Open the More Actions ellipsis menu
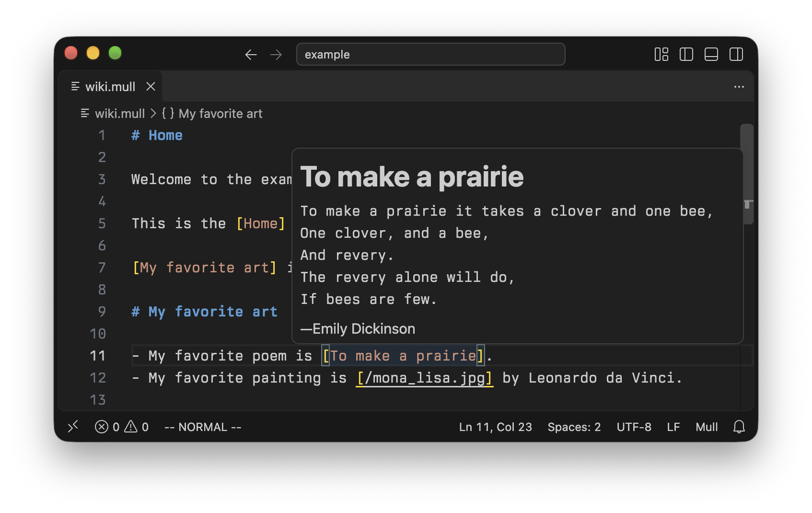812x513 pixels. 739,87
